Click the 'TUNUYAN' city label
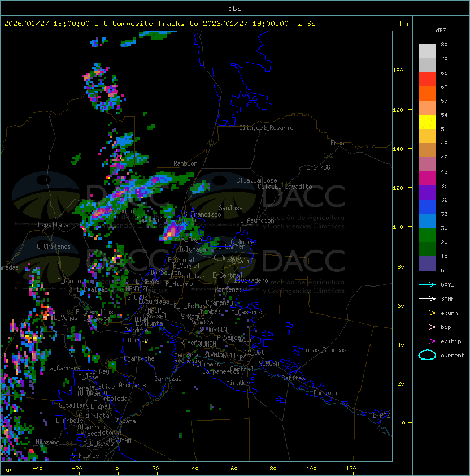This screenshot has width=470, height=476. point(120,440)
